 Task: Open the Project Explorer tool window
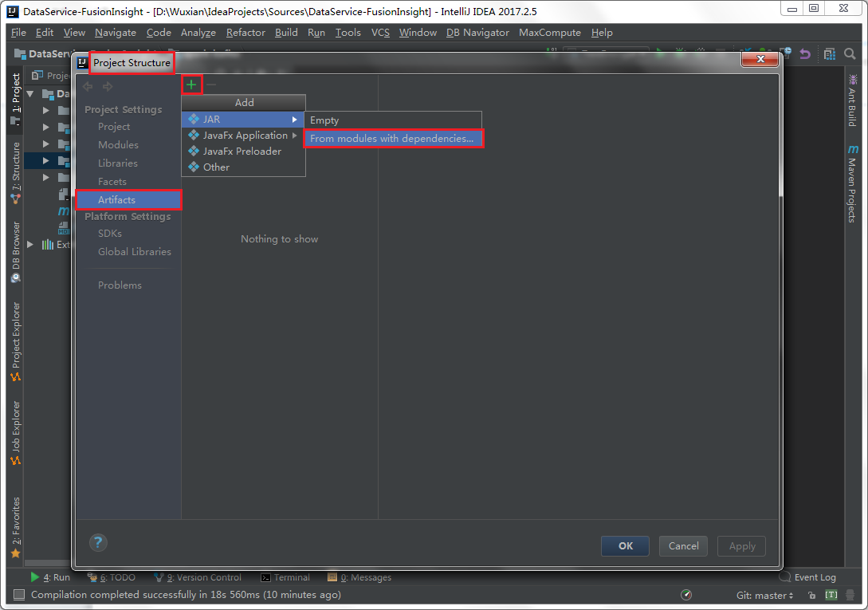15,341
